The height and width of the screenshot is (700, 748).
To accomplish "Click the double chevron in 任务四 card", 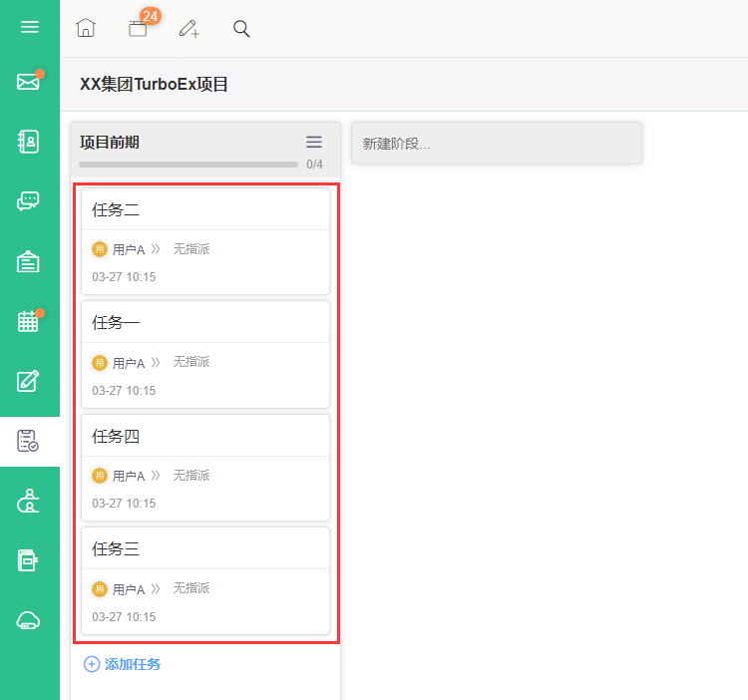I will click(156, 476).
